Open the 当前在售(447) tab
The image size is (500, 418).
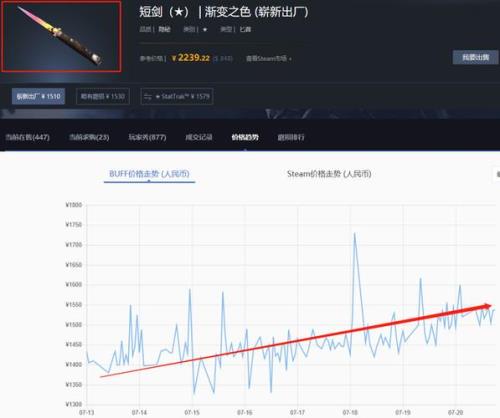point(28,137)
